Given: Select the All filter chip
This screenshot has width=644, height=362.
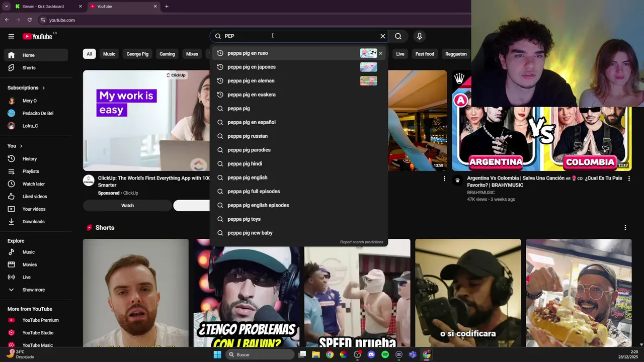Looking at the screenshot, I should tap(89, 54).
